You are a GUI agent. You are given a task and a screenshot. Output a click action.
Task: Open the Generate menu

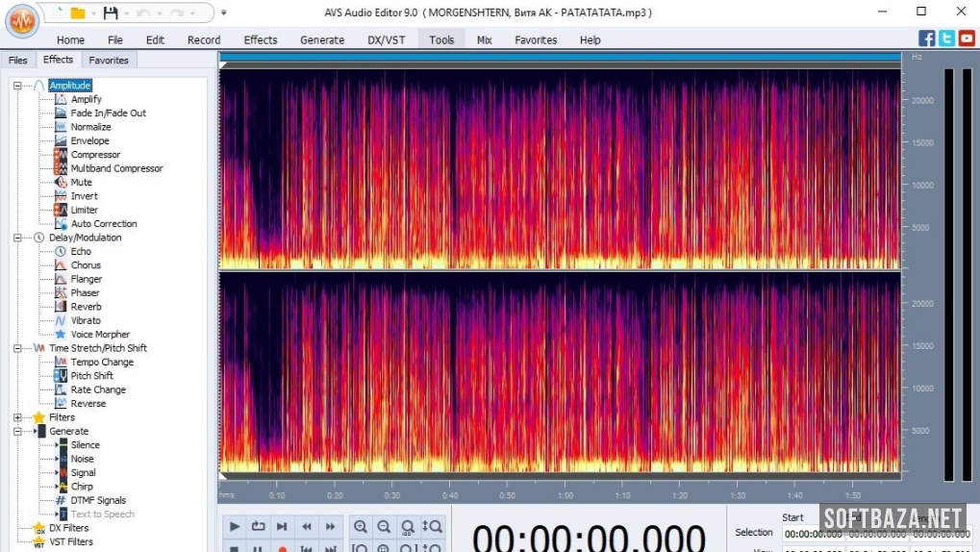coord(321,40)
